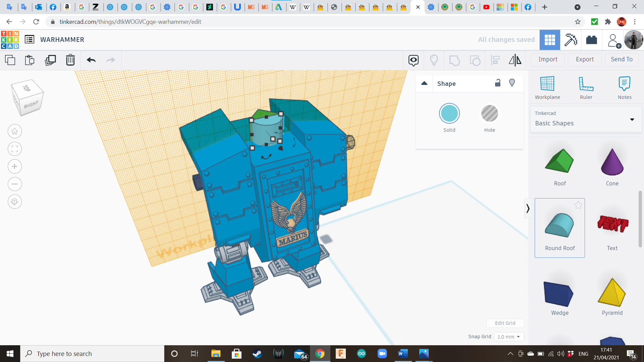Image resolution: width=644 pixels, height=362 pixels.
Task: Open the Snap Grid 1.0 mm dropdown
Action: [x=508, y=337]
